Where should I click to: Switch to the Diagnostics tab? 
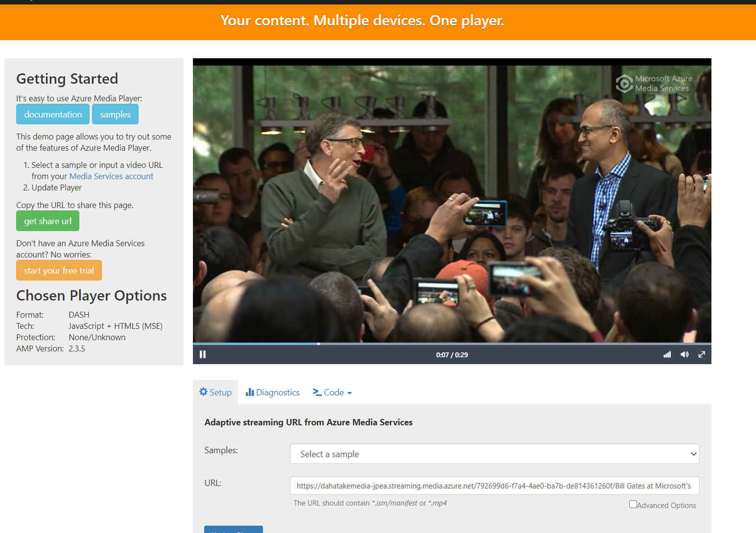(x=273, y=393)
